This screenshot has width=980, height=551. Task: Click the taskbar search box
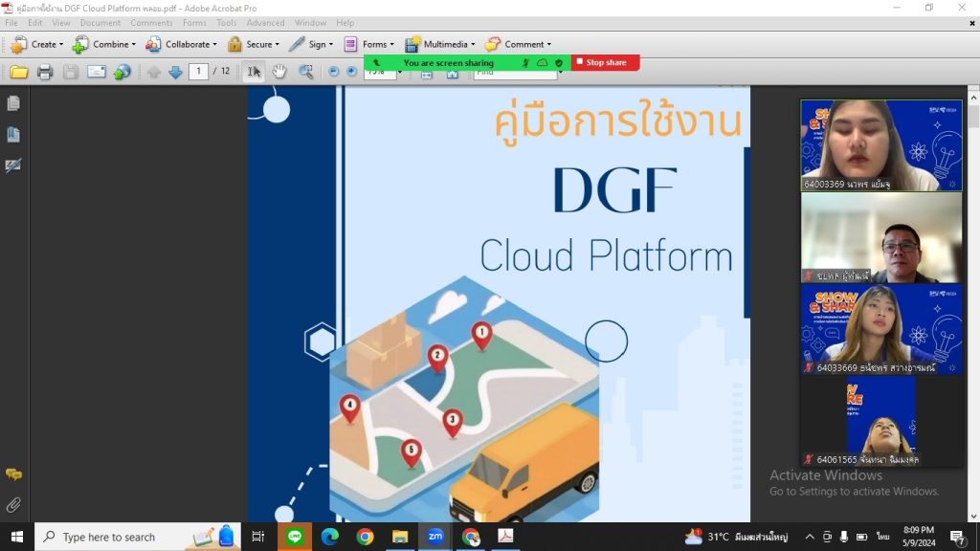point(138,537)
